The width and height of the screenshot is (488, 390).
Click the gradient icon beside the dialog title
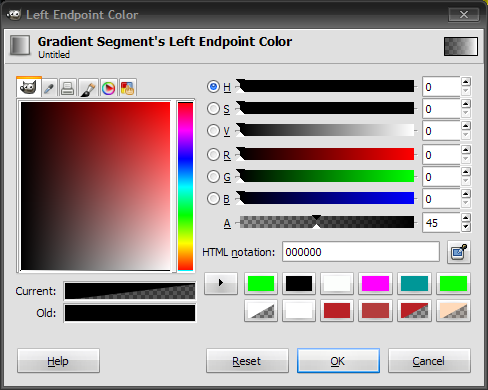pos(20,45)
